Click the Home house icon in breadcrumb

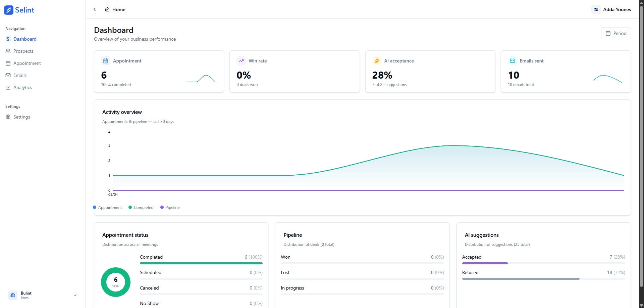click(x=107, y=9)
